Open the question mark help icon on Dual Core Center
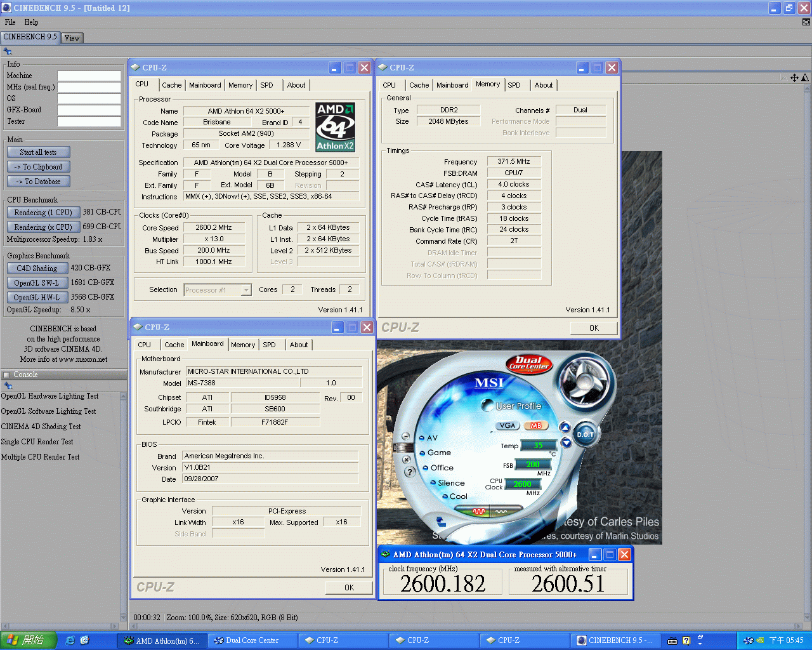This screenshot has width=812, height=650. (x=409, y=471)
